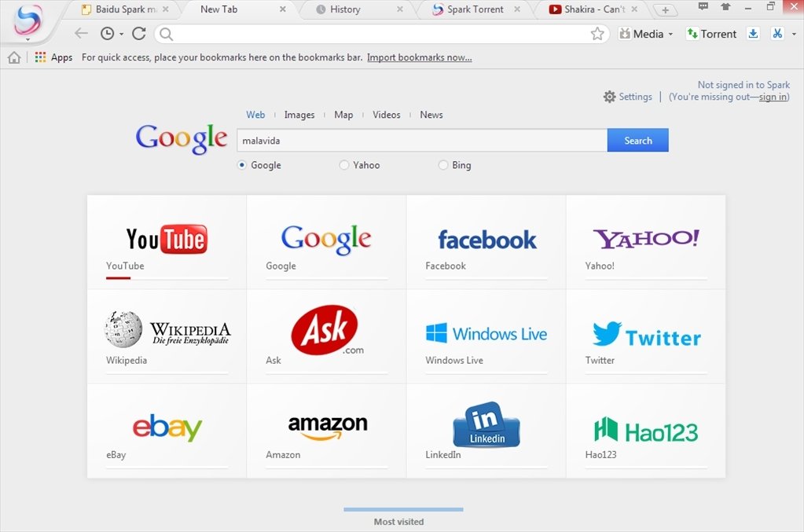Close the Spark Torrent tab
The image size is (804, 532).
click(517, 9)
